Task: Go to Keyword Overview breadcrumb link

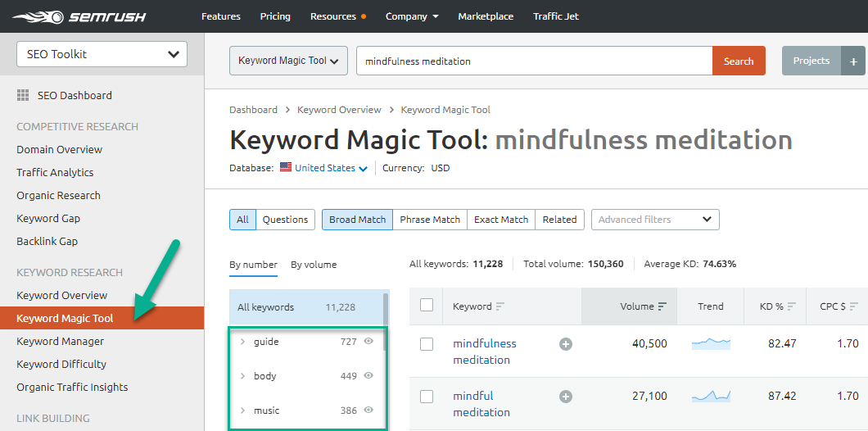Action: click(339, 110)
